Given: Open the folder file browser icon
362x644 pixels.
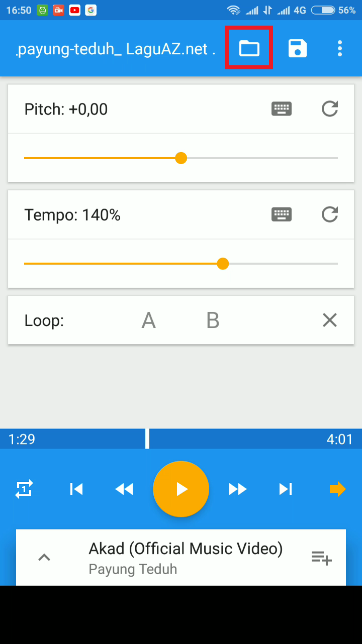Looking at the screenshot, I should pyautogui.click(x=249, y=48).
